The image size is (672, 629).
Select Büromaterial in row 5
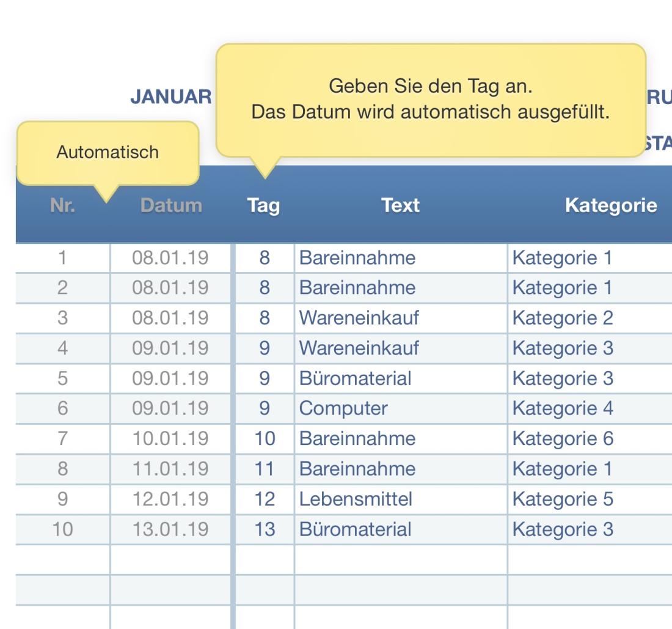tap(354, 378)
